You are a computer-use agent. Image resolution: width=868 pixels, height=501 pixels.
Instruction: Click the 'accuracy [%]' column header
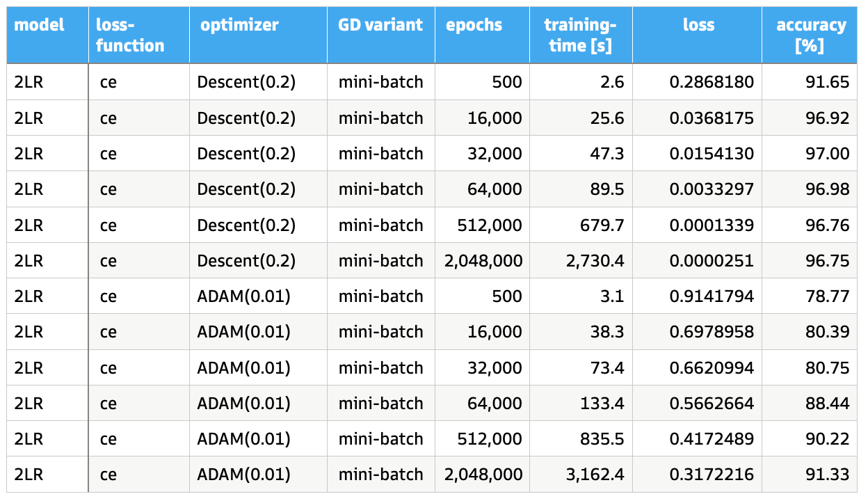pyautogui.click(x=811, y=36)
